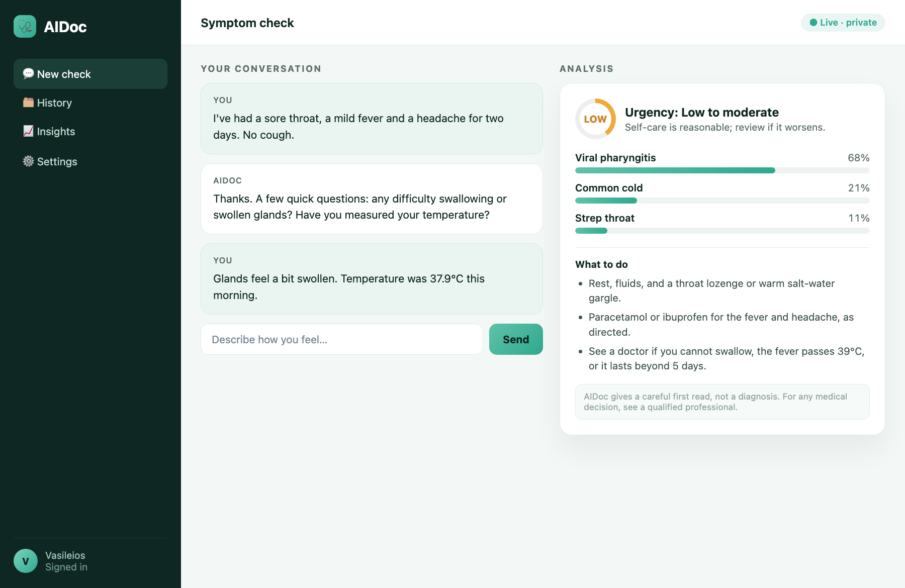The height and width of the screenshot is (588, 905).
Task: Click the Live · private status badge
Action: click(843, 23)
